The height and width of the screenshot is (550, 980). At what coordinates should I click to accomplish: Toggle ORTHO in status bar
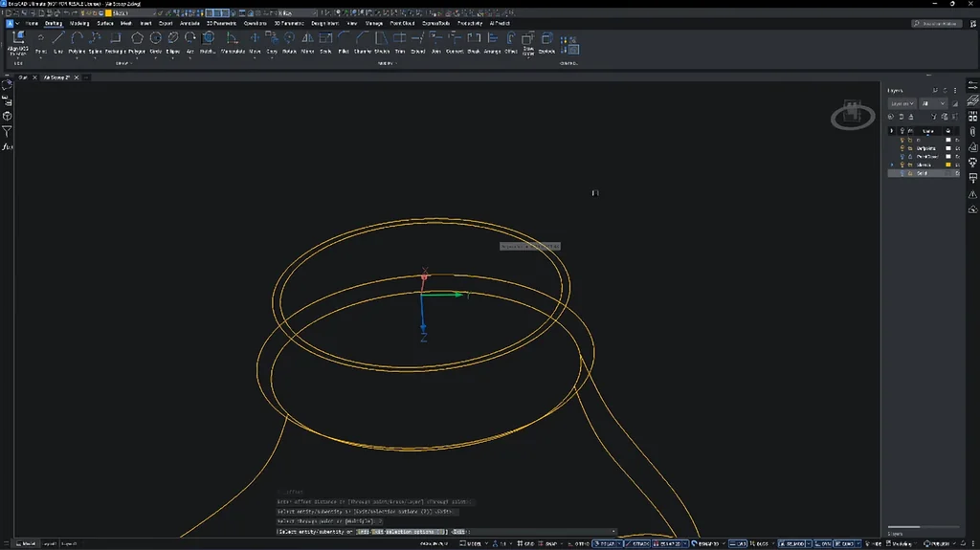pyautogui.click(x=579, y=543)
